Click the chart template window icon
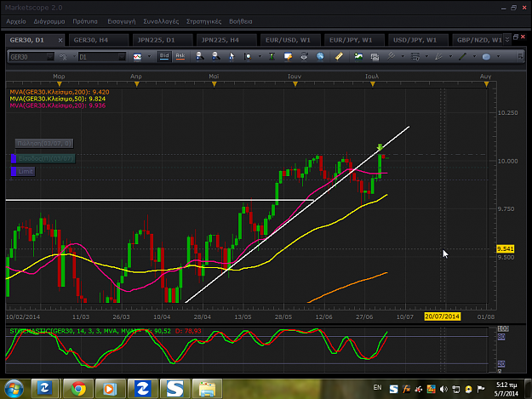The height and width of the screenshot is (399, 532). click(375, 57)
